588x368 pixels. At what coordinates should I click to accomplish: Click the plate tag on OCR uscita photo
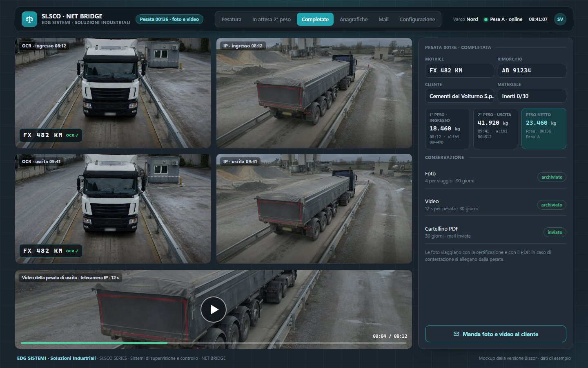51,251
